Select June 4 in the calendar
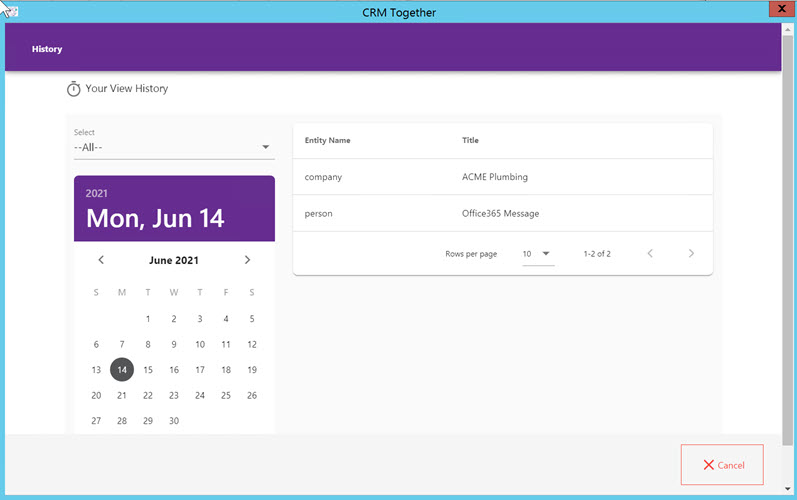The image size is (797, 500). coord(226,319)
